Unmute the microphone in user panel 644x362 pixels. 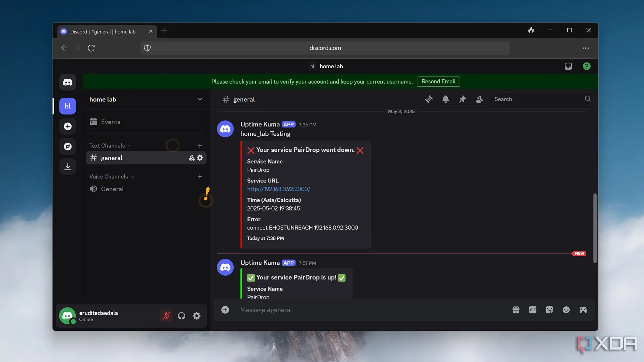pyautogui.click(x=166, y=316)
